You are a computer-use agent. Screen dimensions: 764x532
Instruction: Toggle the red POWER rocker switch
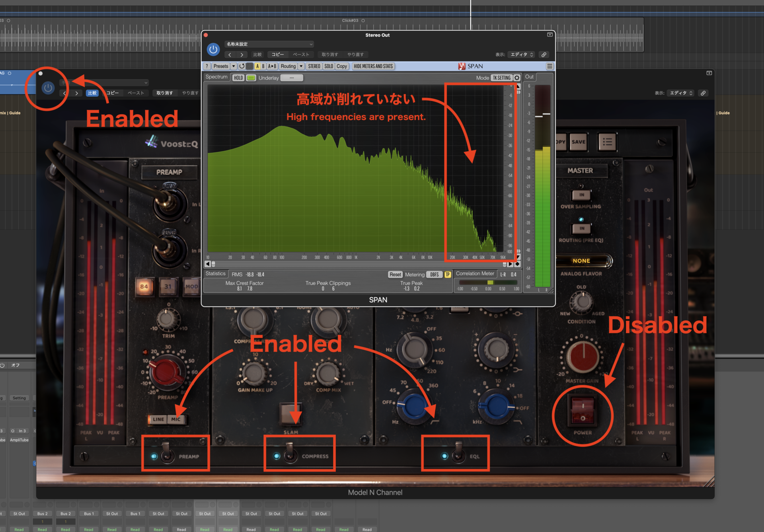tap(583, 411)
